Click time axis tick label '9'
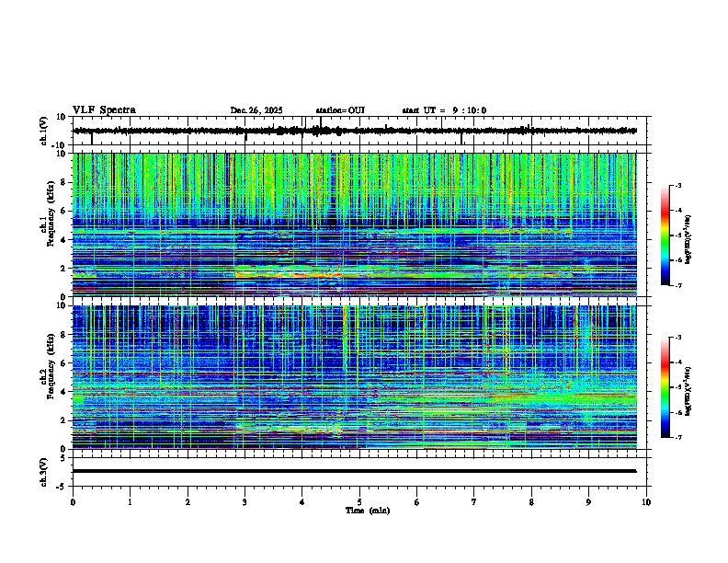Image resolution: width=728 pixels, height=563 pixels. click(x=588, y=502)
